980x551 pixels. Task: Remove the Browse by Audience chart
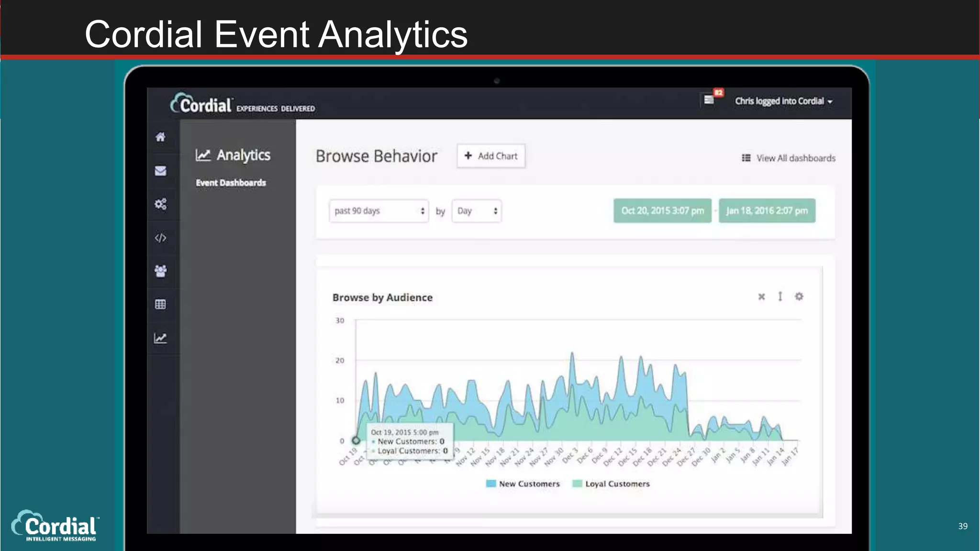pyautogui.click(x=761, y=297)
